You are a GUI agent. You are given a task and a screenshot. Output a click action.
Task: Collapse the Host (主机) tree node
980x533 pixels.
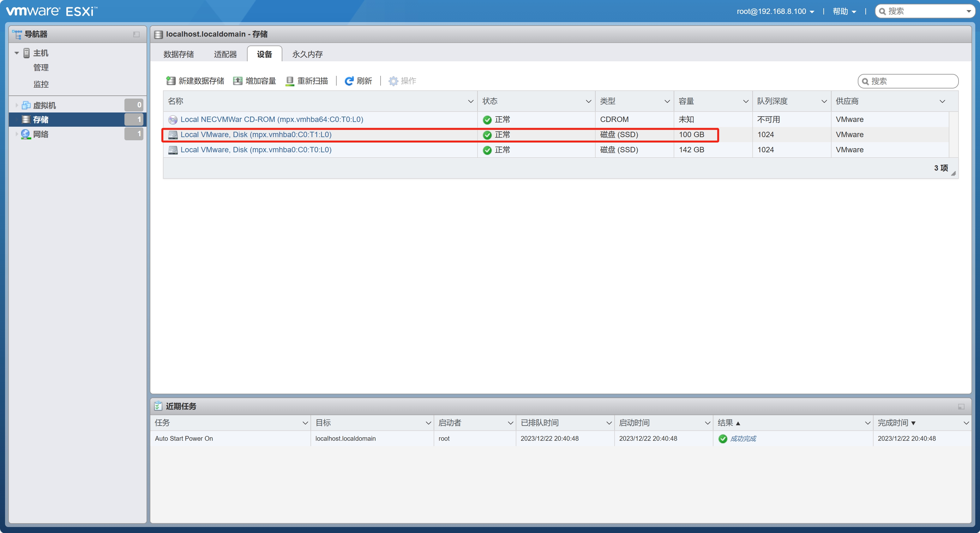[x=17, y=53]
